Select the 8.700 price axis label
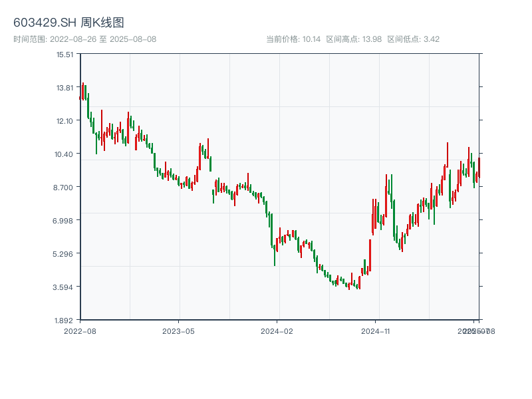532x399 pixels. (65, 188)
